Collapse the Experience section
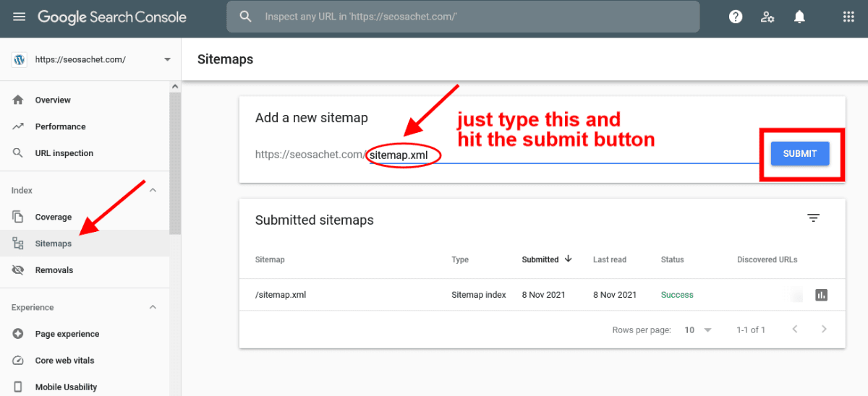 click(x=153, y=307)
